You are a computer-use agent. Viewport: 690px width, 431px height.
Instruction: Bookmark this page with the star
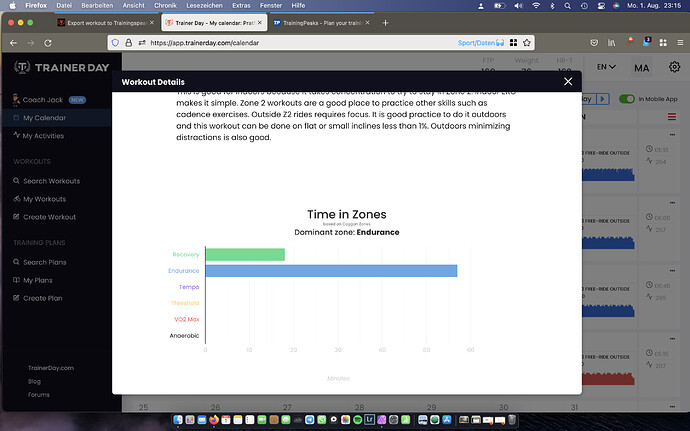coord(527,43)
